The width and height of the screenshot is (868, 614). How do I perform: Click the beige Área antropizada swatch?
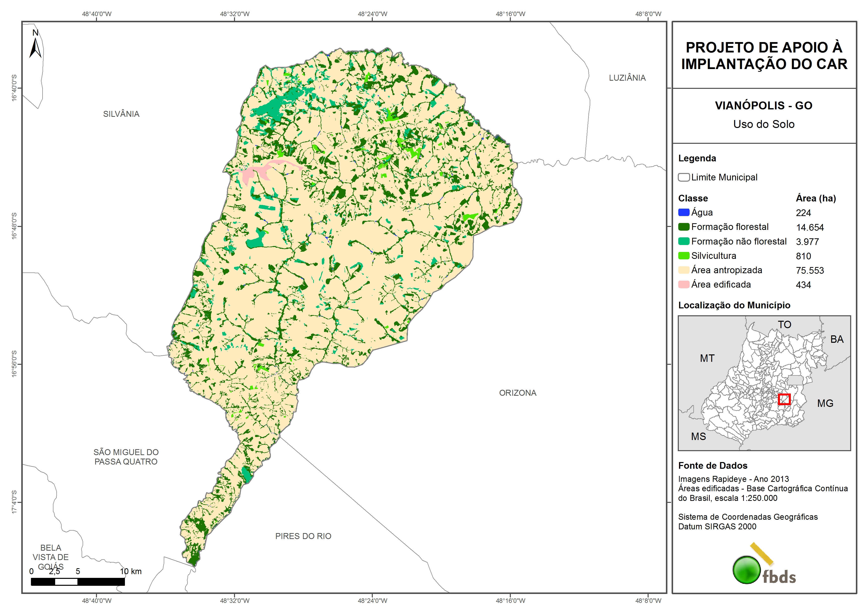683,270
